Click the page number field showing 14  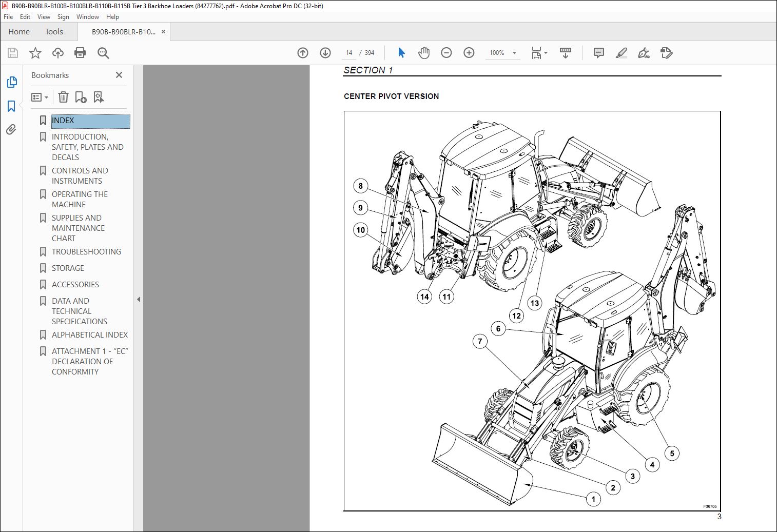[349, 53]
